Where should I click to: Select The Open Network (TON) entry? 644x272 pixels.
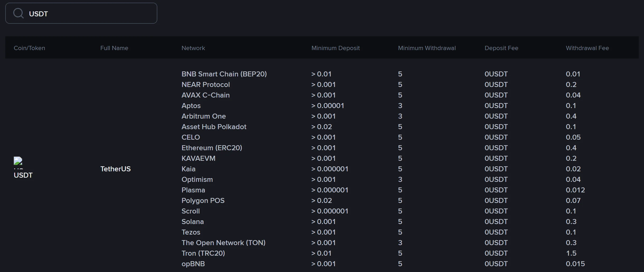pyautogui.click(x=224, y=243)
